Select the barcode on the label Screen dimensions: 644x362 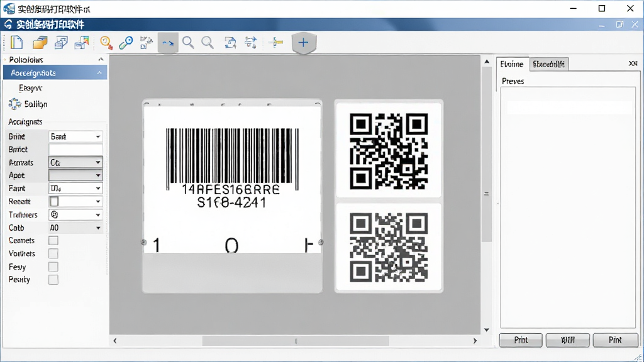tap(233, 158)
